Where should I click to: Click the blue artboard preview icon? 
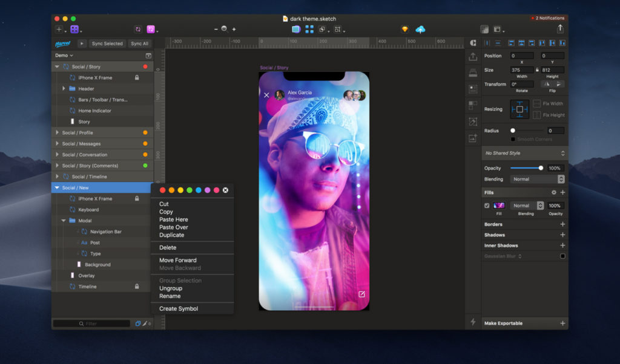295,29
